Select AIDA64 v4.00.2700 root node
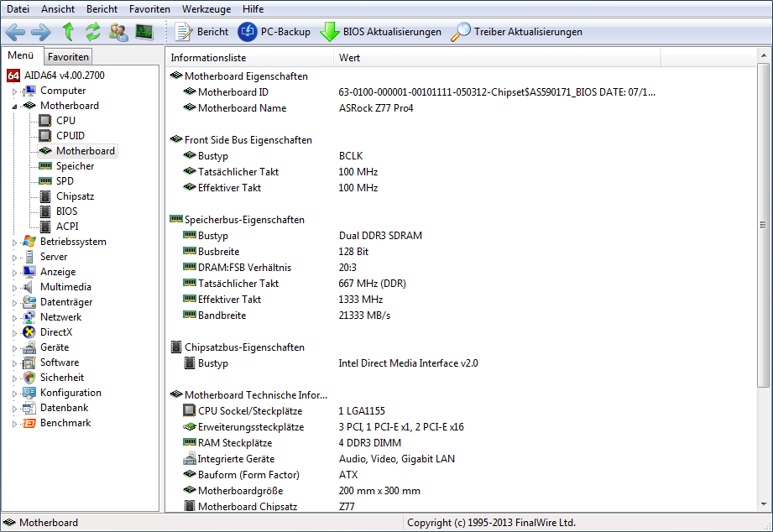Viewport: 773px width, 532px height. tap(64, 76)
